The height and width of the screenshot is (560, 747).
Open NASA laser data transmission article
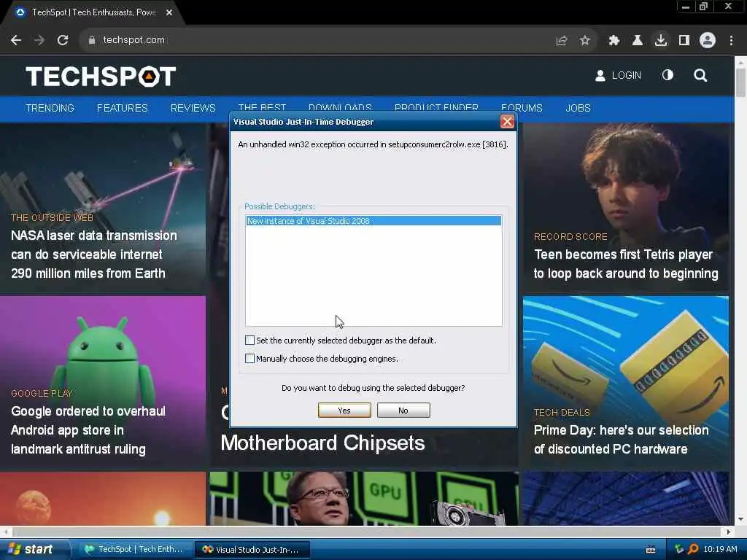point(94,254)
